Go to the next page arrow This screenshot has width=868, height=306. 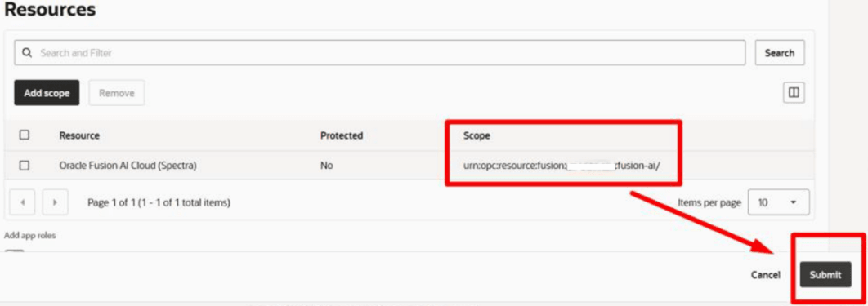[x=55, y=202]
